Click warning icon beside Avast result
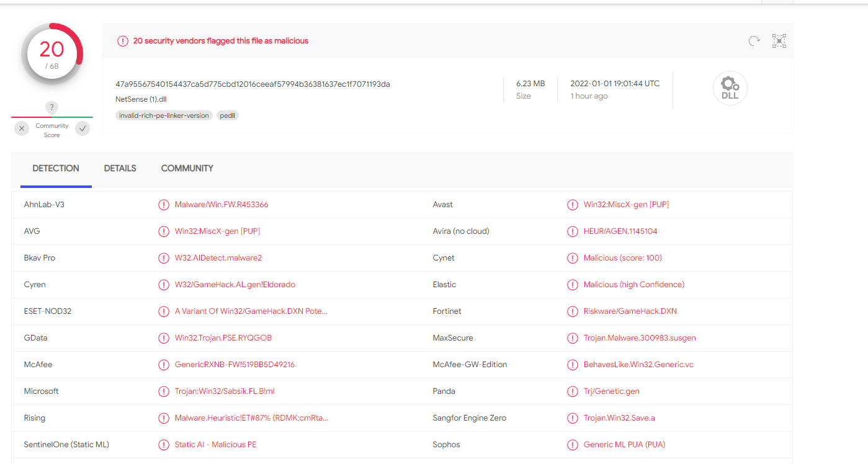 click(x=573, y=205)
